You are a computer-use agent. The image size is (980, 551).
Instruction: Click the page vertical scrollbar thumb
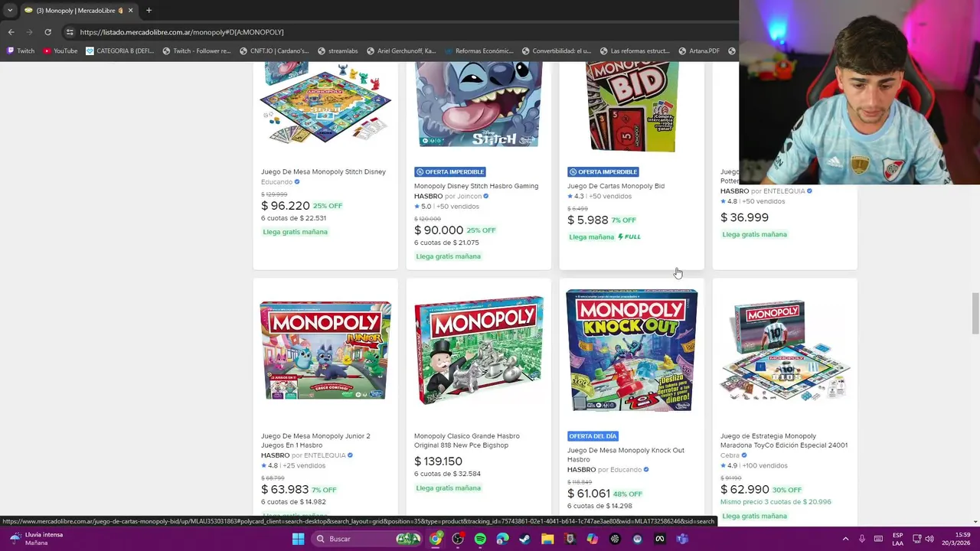point(975,313)
